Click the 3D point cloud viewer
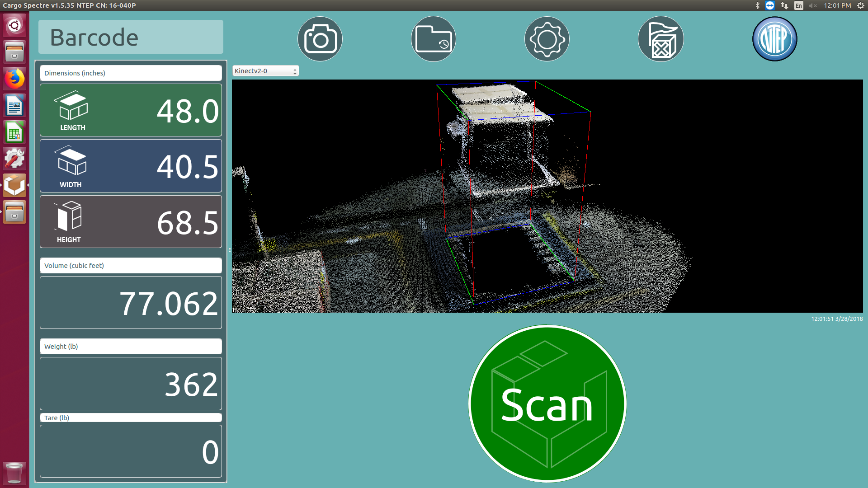The width and height of the screenshot is (868, 488). coord(547,196)
